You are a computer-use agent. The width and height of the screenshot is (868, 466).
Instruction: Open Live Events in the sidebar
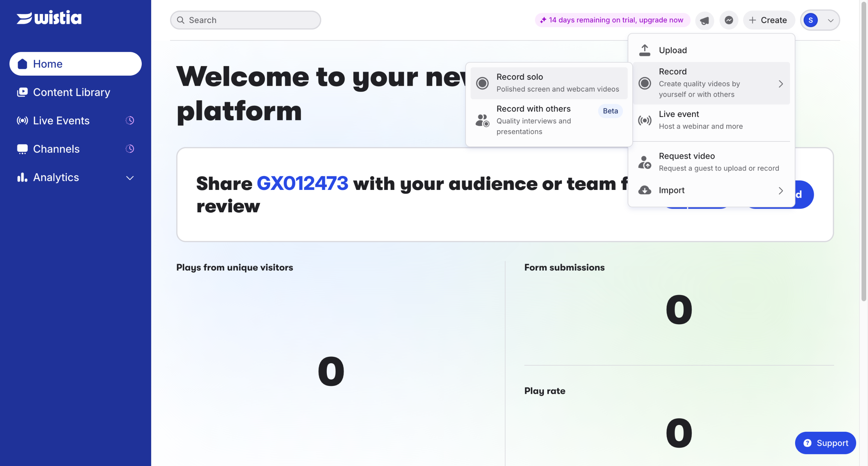(75, 120)
